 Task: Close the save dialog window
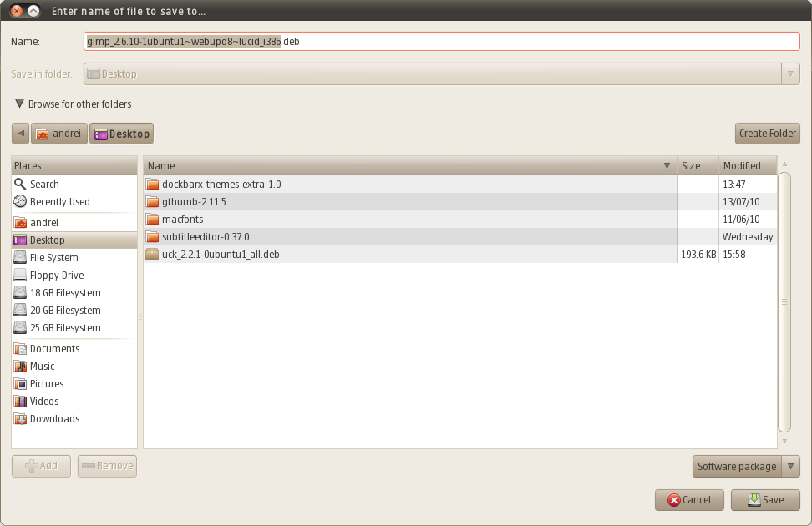17,10
